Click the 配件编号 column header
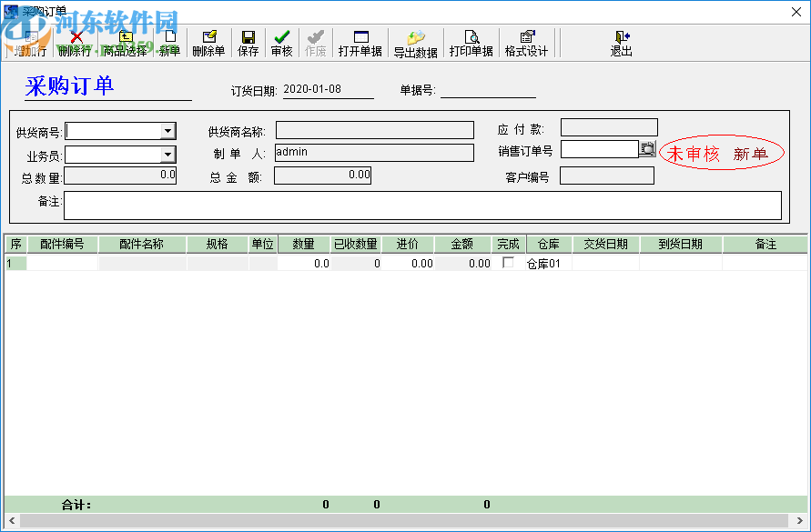 pyautogui.click(x=63, y=244)
